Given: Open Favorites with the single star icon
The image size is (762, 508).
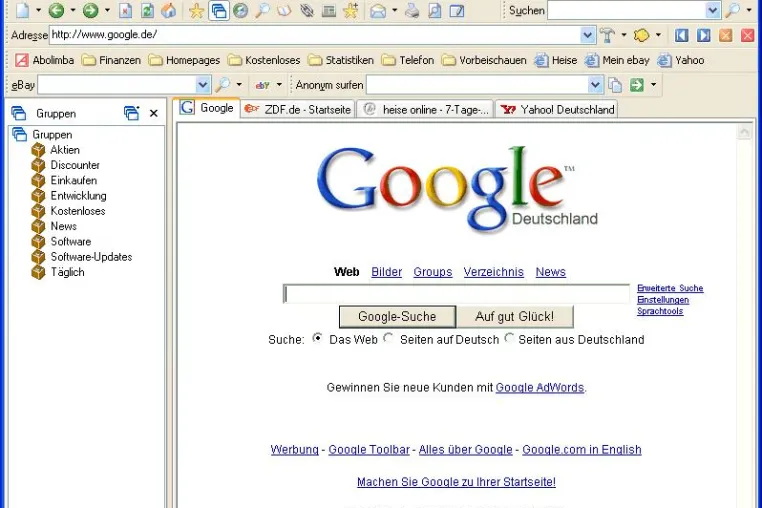Looking at the screenshot, I should (x=196, y=10).
